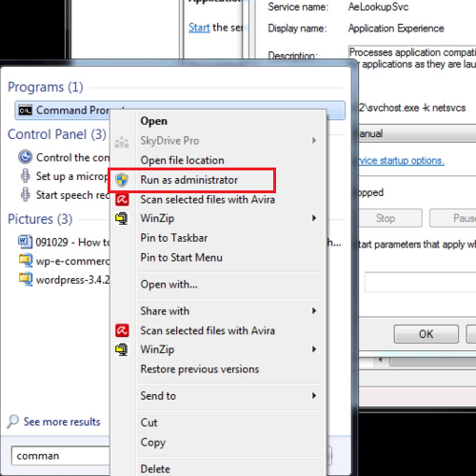
Task: Click the icon beside Control the computer result
Action: (26, 157)
